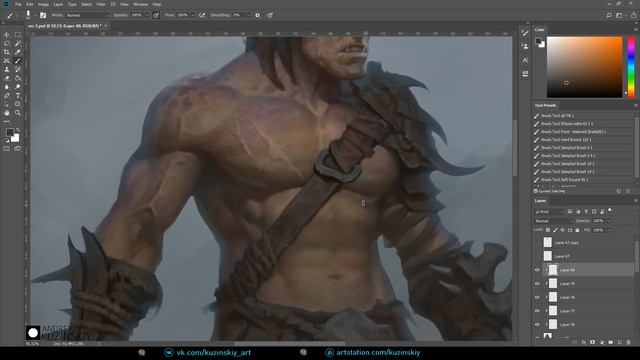Hide Layer 79 using its eye icon

point(537,283)
